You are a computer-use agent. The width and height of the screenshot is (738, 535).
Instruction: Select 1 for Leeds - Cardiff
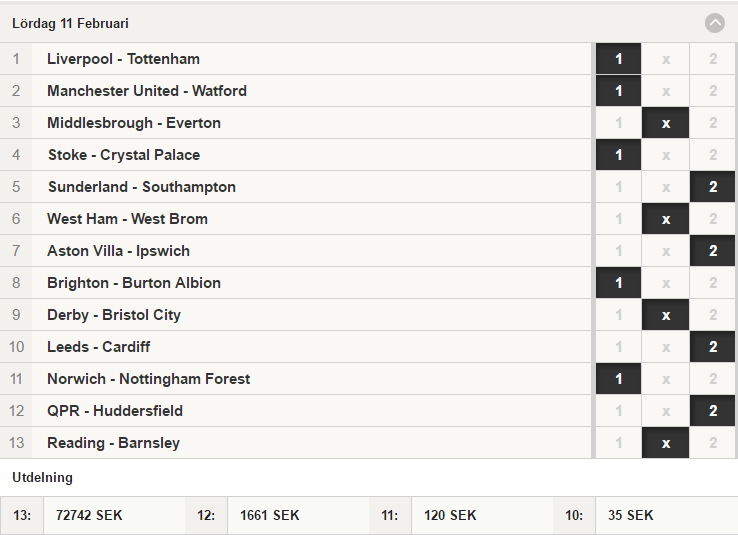618,347
